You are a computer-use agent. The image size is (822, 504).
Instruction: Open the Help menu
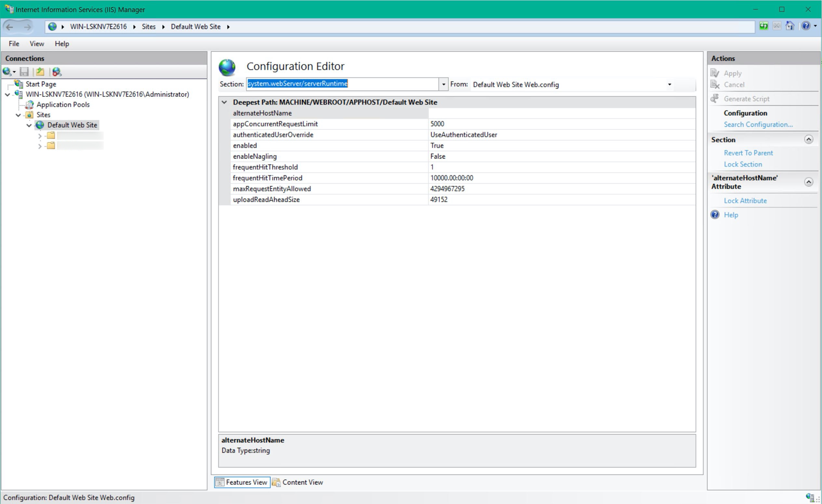tap(62, 44)
